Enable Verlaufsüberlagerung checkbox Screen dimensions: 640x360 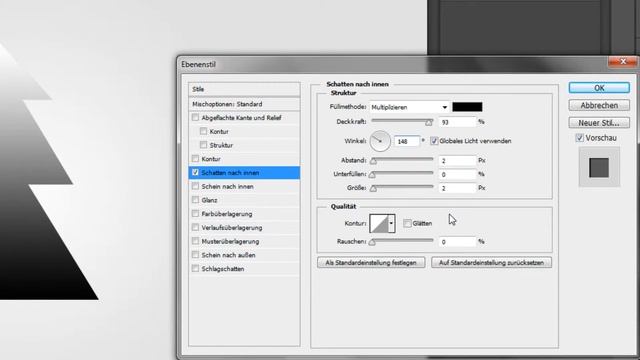(x=195, y=227)
